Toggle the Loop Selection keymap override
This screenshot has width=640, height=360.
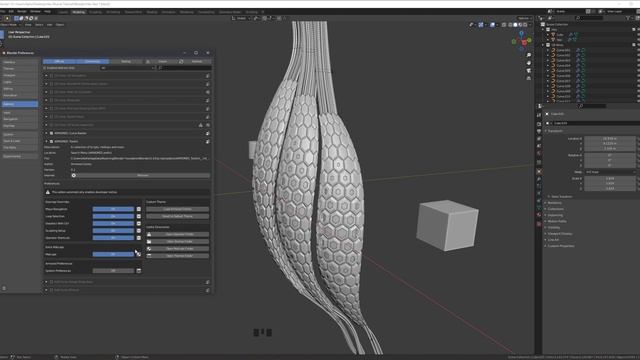(x=113, y=216)
